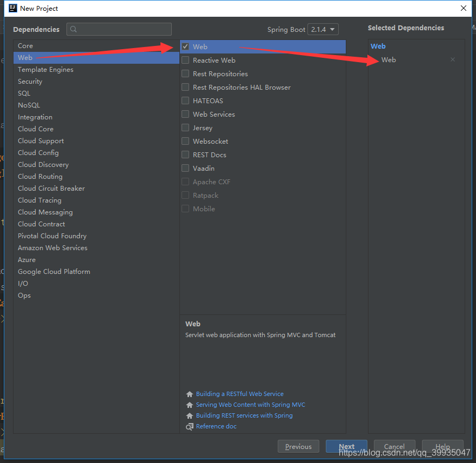Go back with the Previous button

[x=298, y=446]
